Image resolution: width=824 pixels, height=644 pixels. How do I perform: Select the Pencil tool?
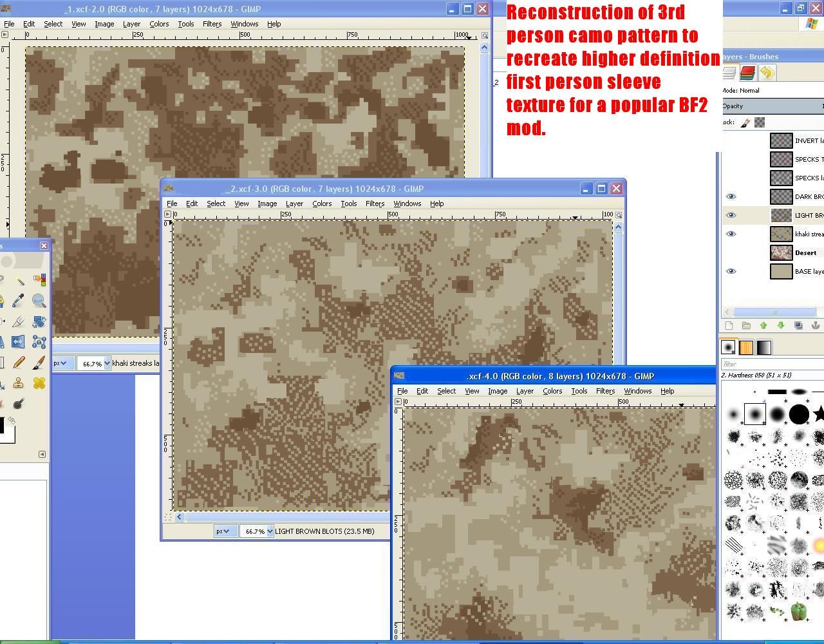point(19,363)
